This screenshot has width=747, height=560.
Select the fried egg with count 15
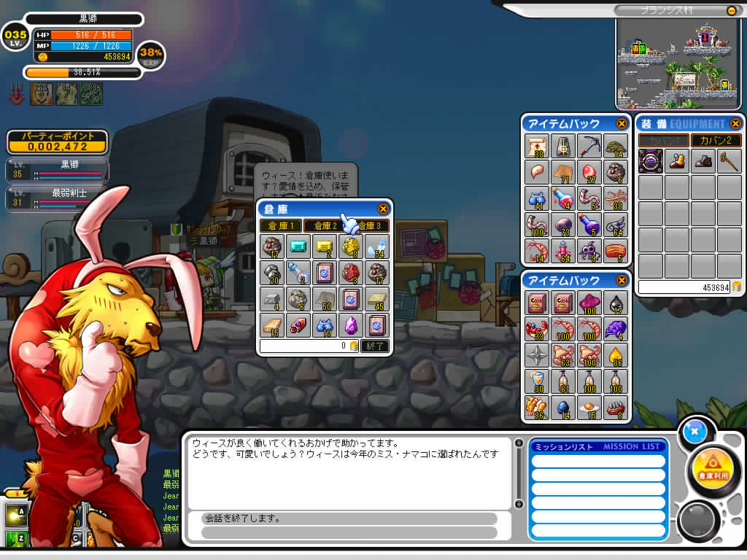tap(589, 408)
